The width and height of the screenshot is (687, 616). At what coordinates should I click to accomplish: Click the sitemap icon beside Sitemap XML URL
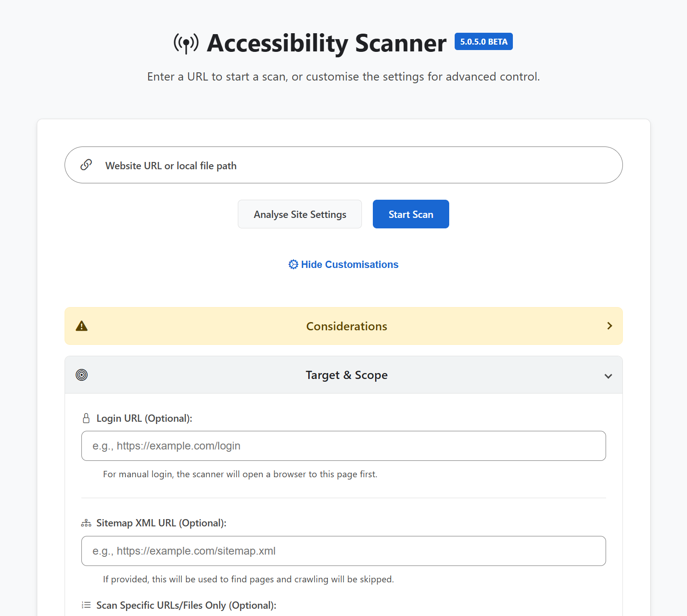(x=85, y=522)
